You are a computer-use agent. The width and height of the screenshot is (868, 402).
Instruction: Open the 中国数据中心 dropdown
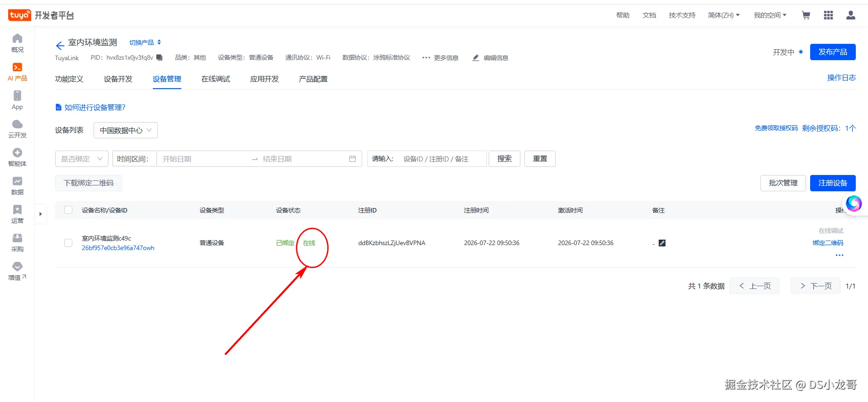tap(126, 130)
